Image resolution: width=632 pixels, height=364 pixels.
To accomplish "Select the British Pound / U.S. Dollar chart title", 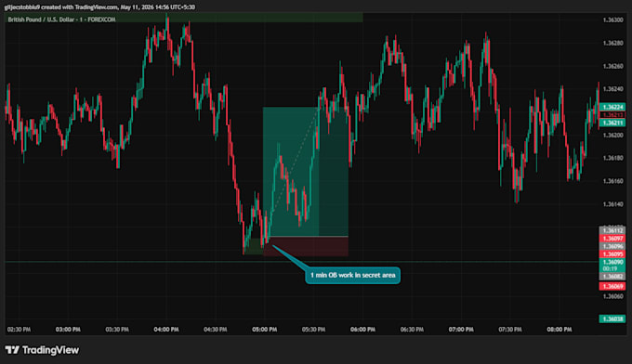I will pyautogui.click(x=61, y=19).
